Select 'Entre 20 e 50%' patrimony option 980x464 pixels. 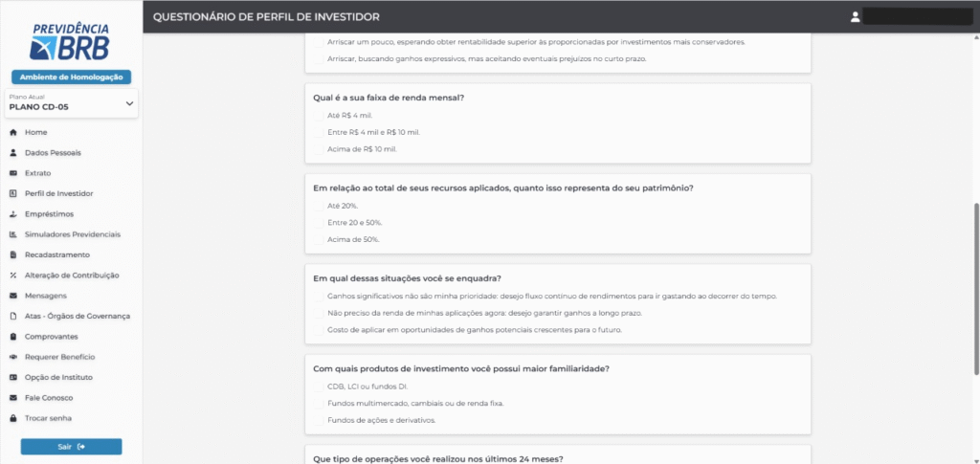[x=318, y=222]
